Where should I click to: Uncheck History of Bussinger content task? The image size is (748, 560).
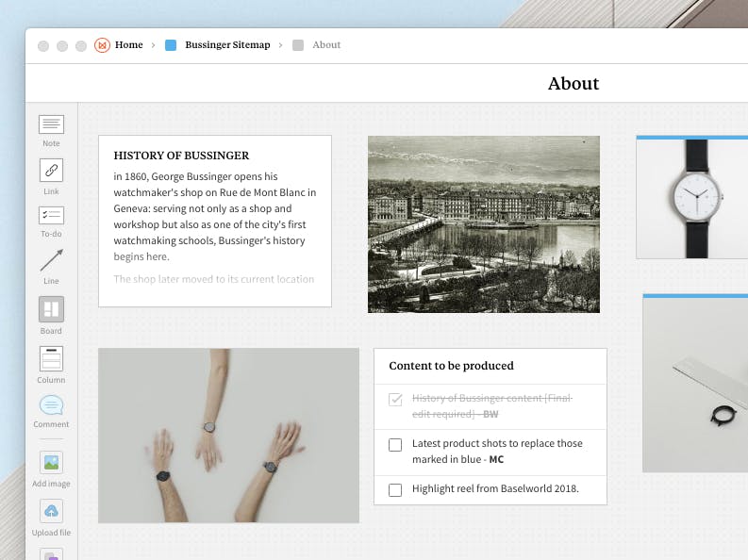coord(395,400)
